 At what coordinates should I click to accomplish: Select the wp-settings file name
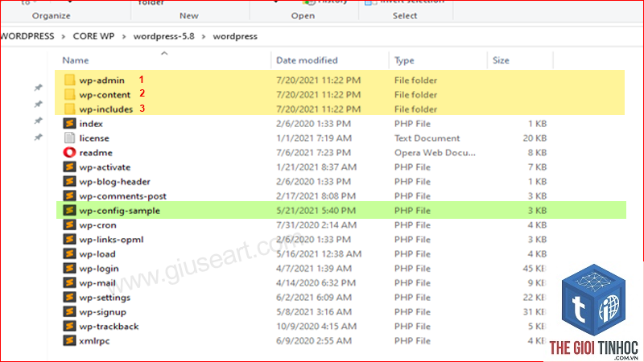pos(105,298)
